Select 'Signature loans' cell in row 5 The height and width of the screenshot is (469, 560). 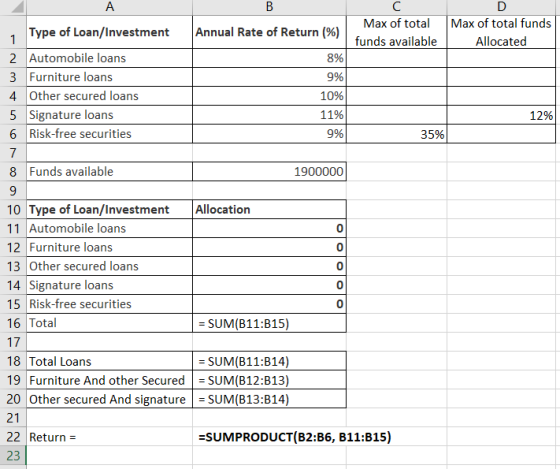coord(110,115)
